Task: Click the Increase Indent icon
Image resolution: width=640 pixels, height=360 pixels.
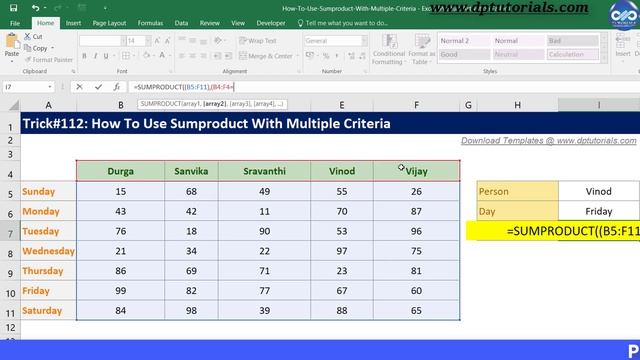Action: coord(228,56)
